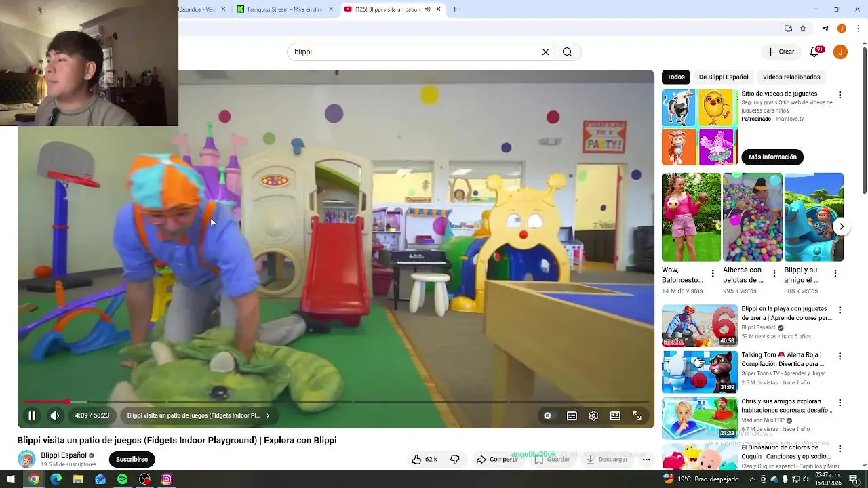Viewport: 868px width, 488px height.
Task: Select the 'Todos' filter chip
Action: click(x=675, y=77)
